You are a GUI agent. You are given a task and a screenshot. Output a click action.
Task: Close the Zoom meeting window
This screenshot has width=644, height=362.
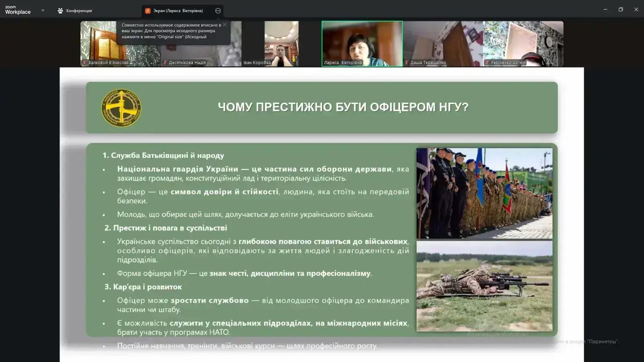click(636, 9)
